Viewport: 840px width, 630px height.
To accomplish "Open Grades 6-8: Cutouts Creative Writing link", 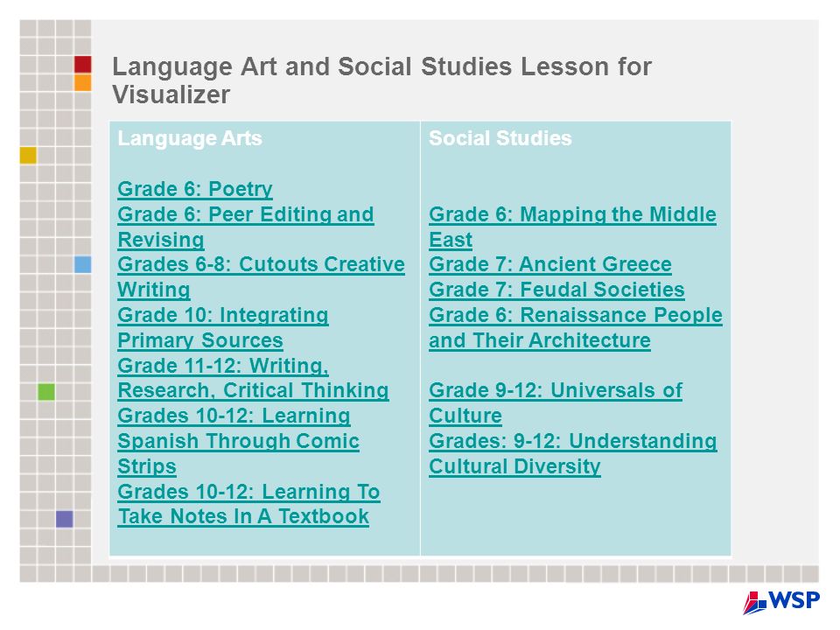I will [x=261, y=277].
